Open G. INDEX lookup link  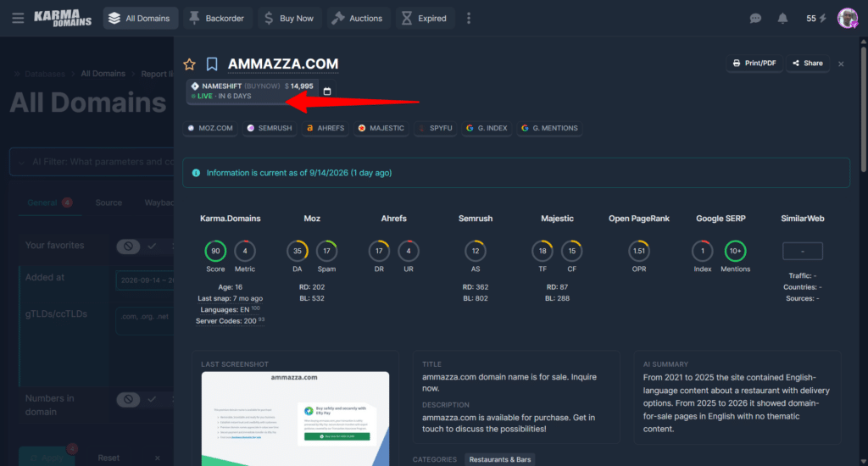487,128
